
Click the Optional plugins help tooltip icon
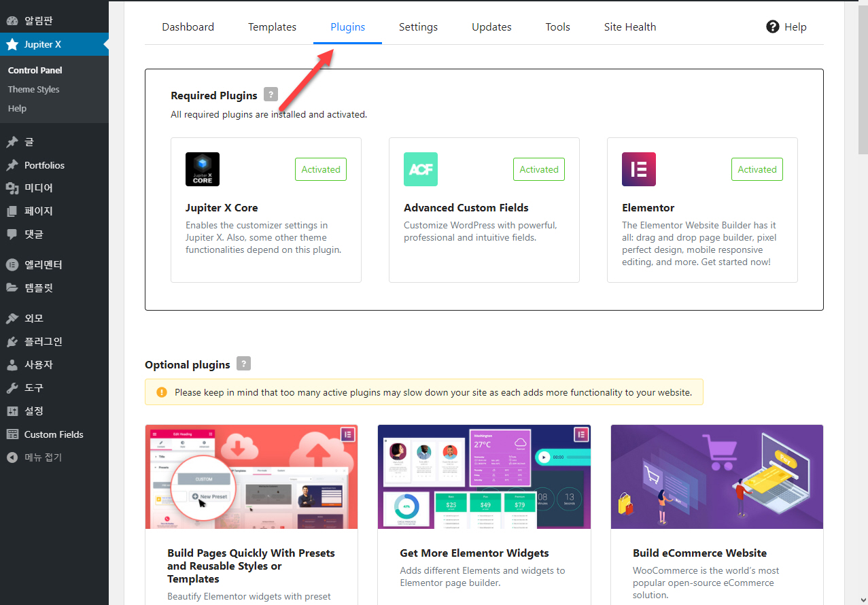tap(243, 363)
